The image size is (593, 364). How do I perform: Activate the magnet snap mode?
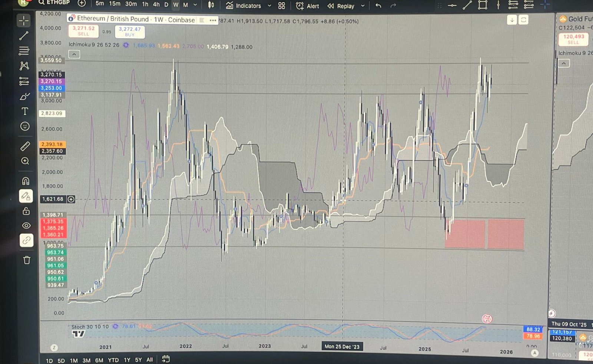click(26, 181)
